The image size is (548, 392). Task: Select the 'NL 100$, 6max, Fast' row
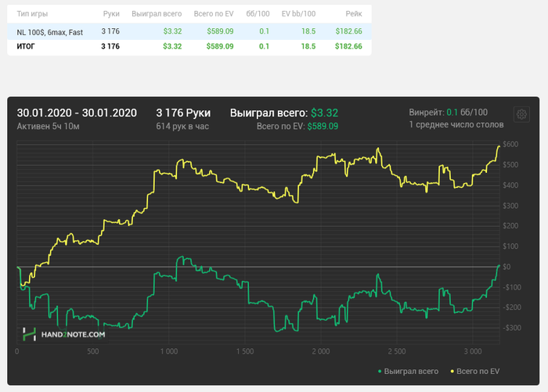[x=189, y=31]
